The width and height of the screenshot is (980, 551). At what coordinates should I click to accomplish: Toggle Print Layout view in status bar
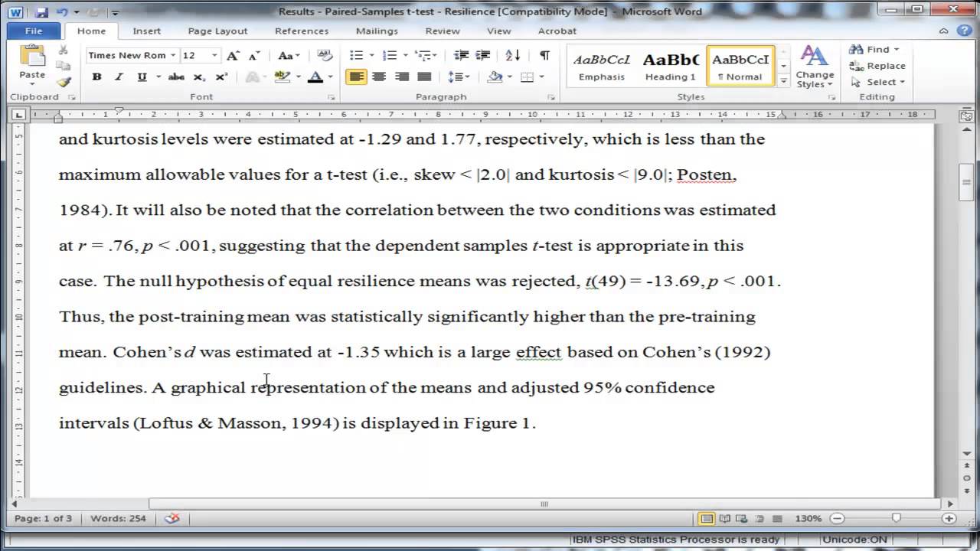pos(707,518)
